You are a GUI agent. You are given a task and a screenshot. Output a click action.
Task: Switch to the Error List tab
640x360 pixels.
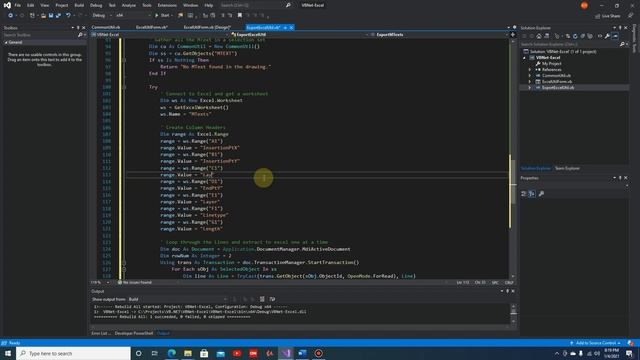(x=100, y=333)
